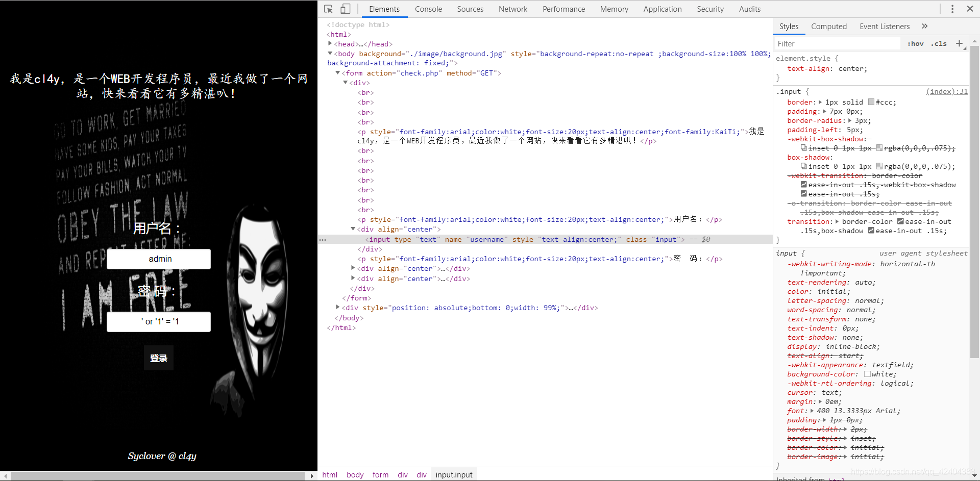Select input.input in the breadcrumb bar
Screen dimensions: 980x481
point(454,474)
